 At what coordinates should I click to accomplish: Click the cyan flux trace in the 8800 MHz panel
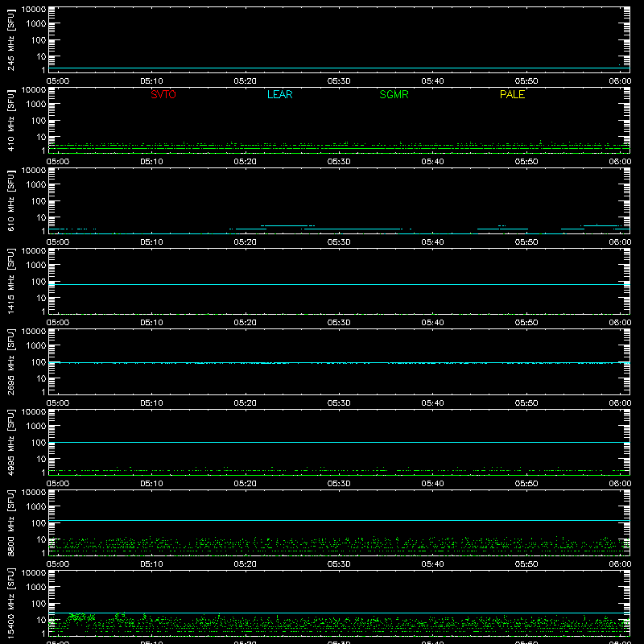(339, 520)
